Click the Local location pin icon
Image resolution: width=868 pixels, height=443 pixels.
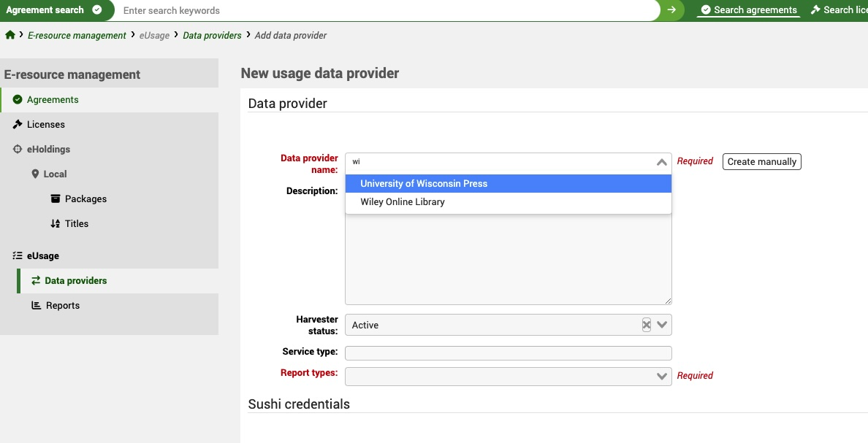coord(34,174)
